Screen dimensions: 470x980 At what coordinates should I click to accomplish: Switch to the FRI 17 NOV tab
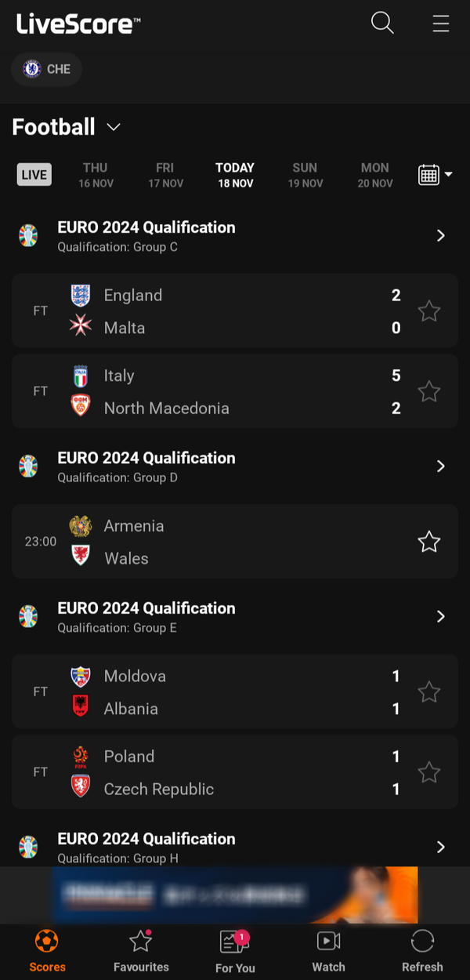pyautogui.click(x=165, y=175)
